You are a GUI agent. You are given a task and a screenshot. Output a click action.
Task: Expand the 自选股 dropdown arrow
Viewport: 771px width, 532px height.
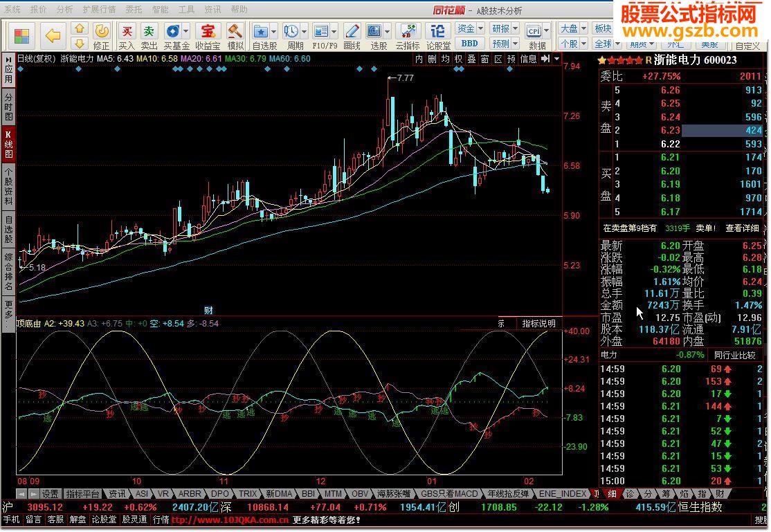coord(274,31)
